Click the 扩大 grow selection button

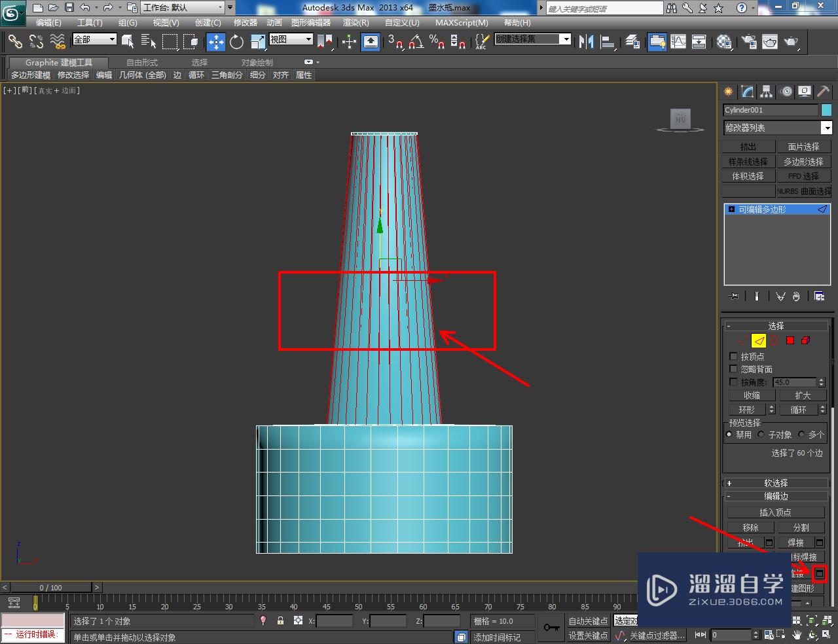coord(803,395)
